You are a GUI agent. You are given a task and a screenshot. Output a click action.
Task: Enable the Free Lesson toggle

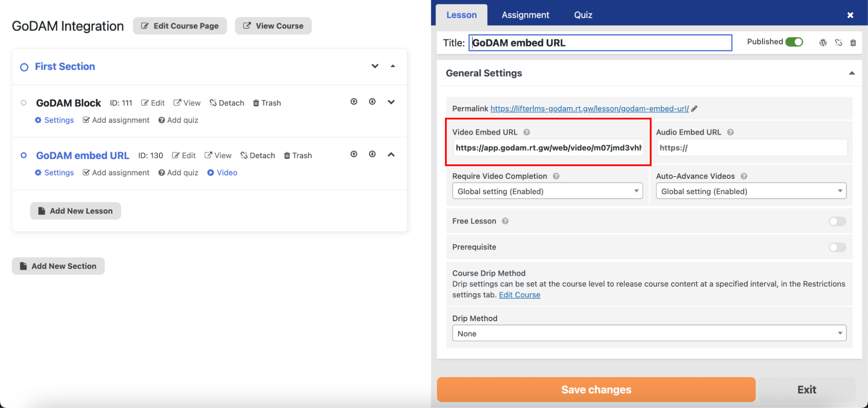click(x=837, y=221)
